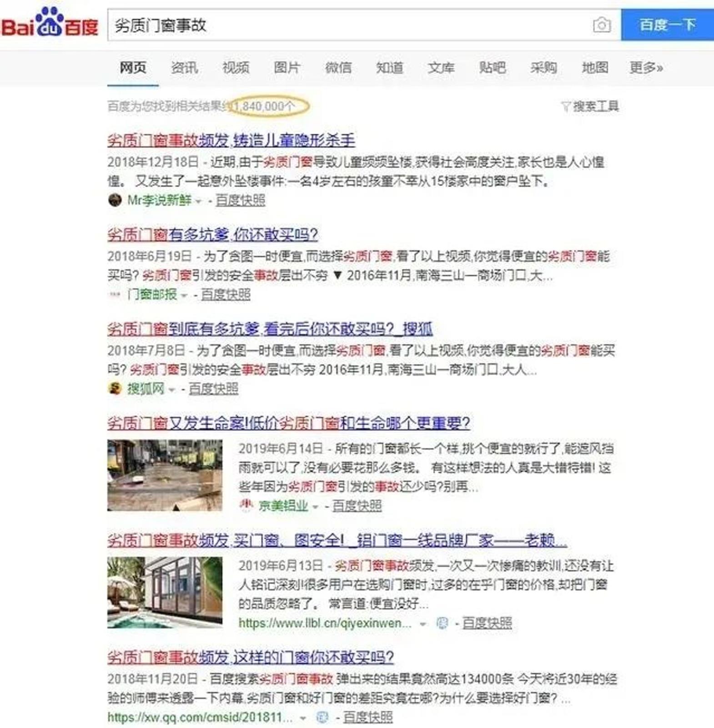Click the Baidu logo
The height and width of the screenshot is (728, 714).
pyautogui.click(x=49, y=23)
